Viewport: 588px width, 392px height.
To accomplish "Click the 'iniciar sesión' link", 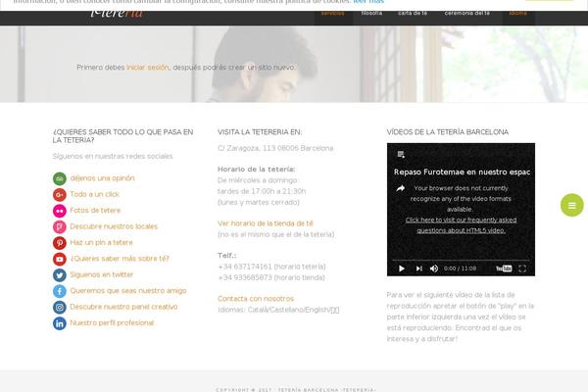I will pyautogui.click(x=148, y=68).
